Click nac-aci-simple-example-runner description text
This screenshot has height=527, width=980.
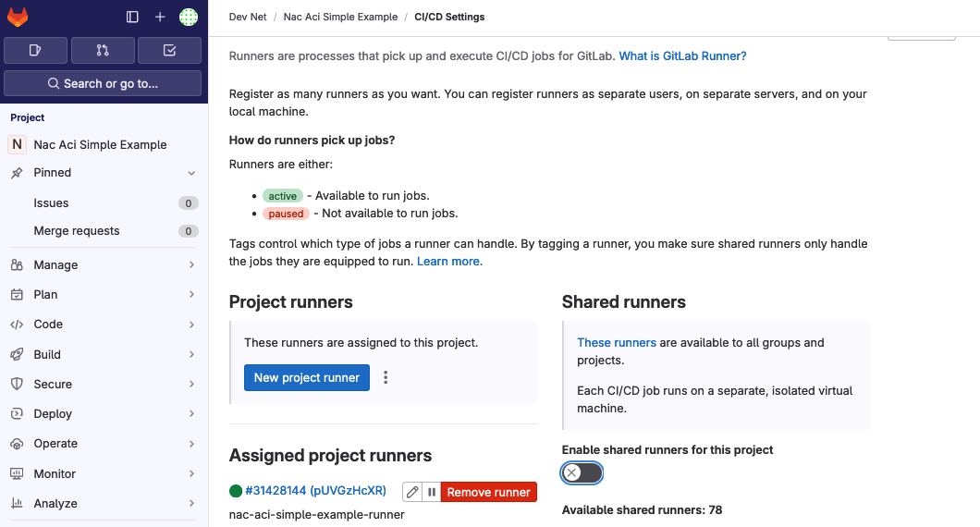(x=317, y=514)
